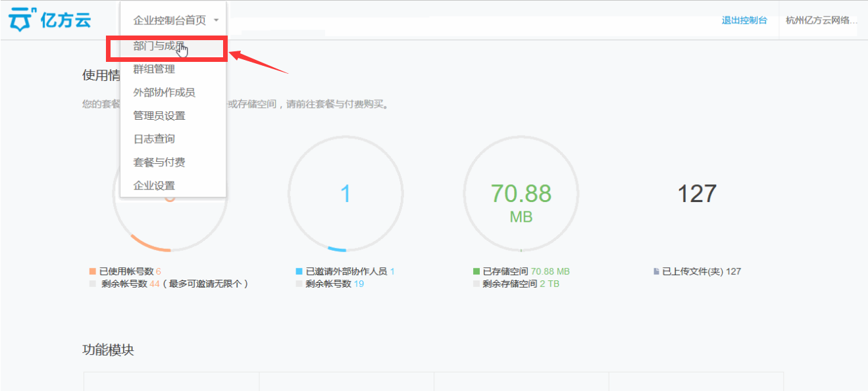Open 群组管理 in the dropdown menu
Screen dimensions: 868x391
(x=154, y=69)
